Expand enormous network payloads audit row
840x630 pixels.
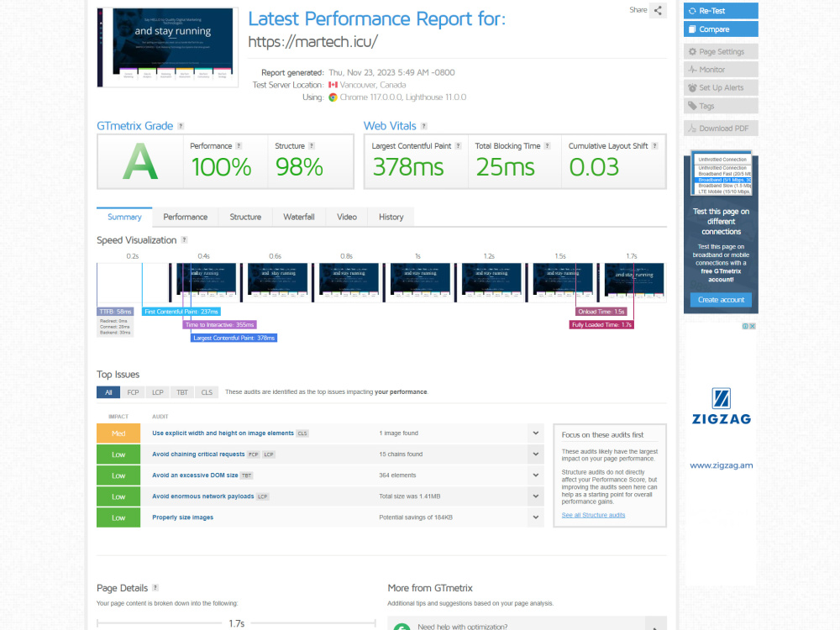pos(536,496)
